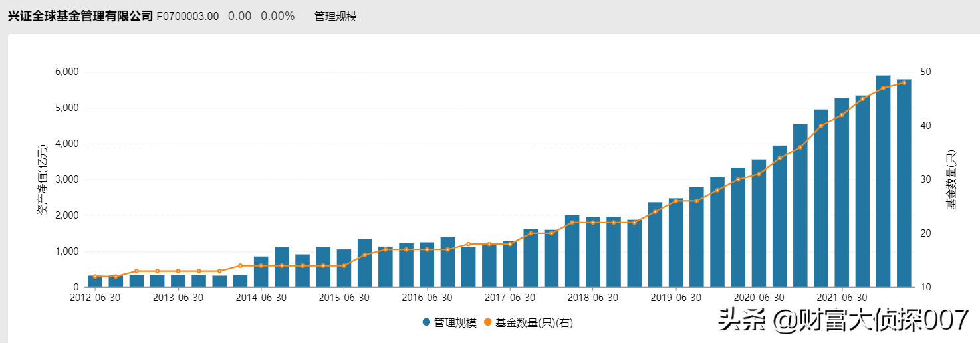Toggle the 管理规模 legend series marker

pos(426,323)
